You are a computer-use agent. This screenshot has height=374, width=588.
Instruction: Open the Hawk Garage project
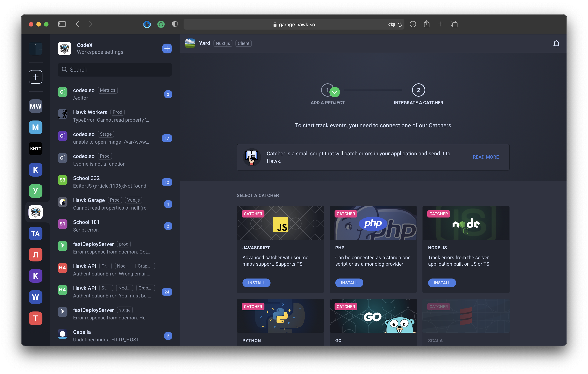[115, 204]
